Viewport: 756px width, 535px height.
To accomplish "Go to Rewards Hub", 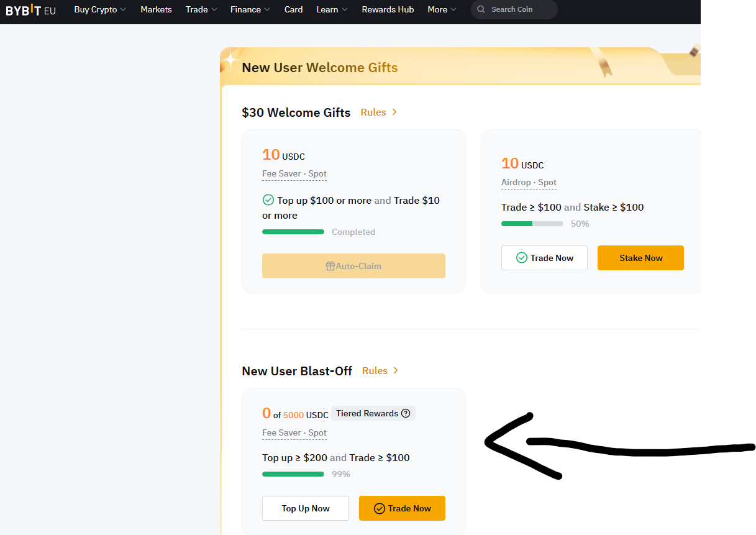I will tap(388, 9).
